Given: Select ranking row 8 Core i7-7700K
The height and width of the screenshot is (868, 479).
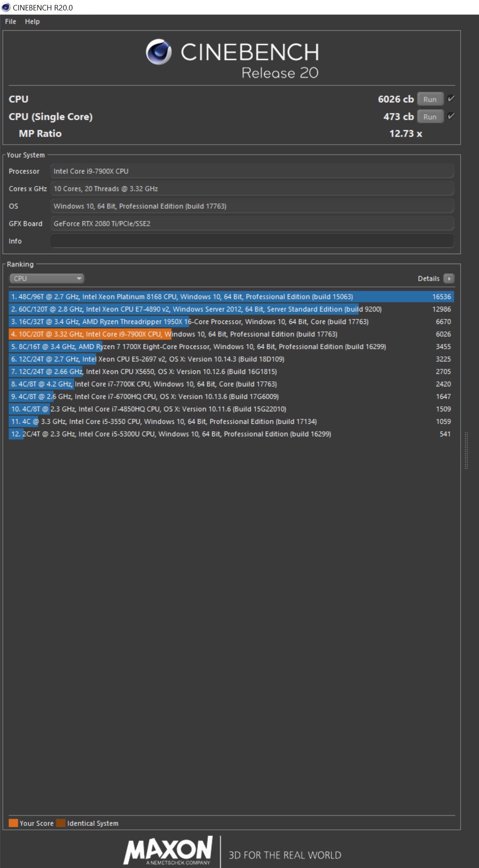Looking at the screenshot, I should [x=231, y=384].
